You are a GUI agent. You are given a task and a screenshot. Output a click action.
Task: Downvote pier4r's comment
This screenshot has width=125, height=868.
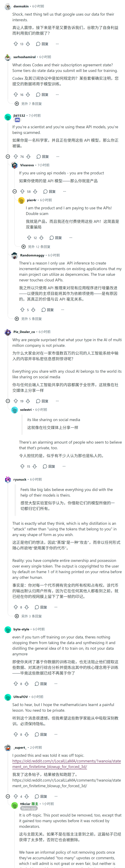pyautogui.click(x=41, y=238)
